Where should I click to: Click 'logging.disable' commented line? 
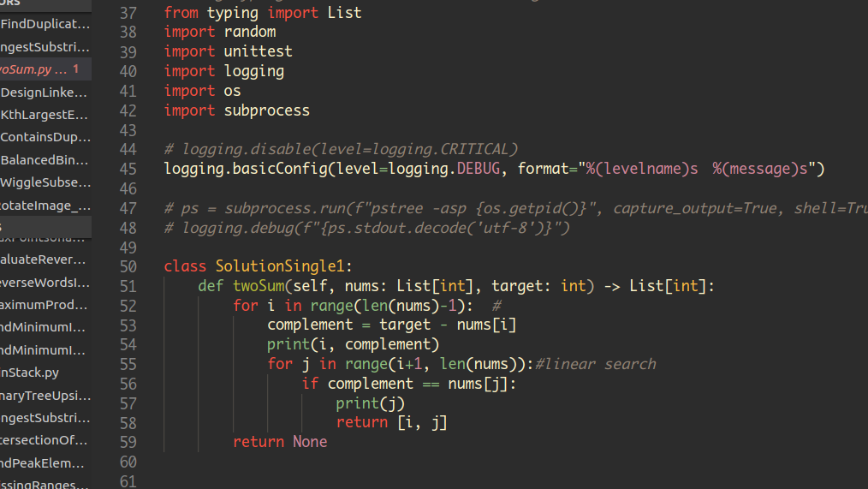point(341,150)
